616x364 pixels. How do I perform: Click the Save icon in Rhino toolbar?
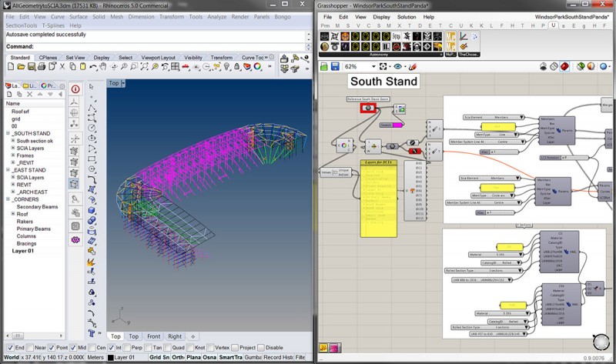(x=32, y=68)
